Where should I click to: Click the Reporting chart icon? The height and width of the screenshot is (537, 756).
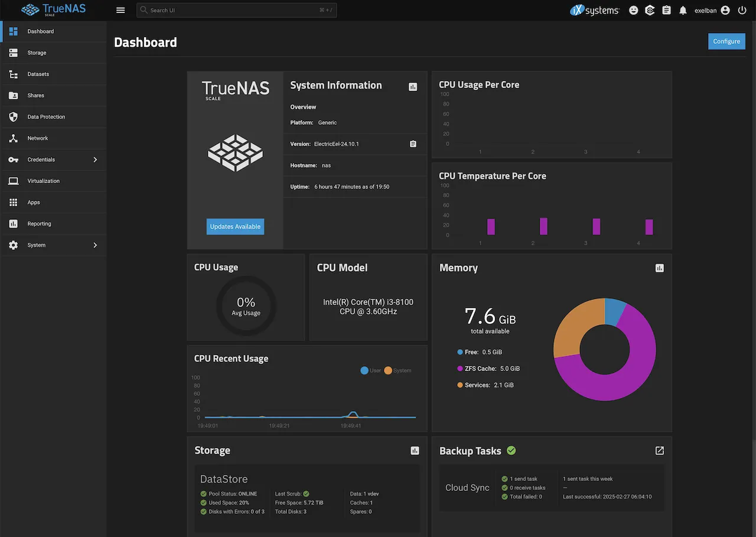coord(14,223)
